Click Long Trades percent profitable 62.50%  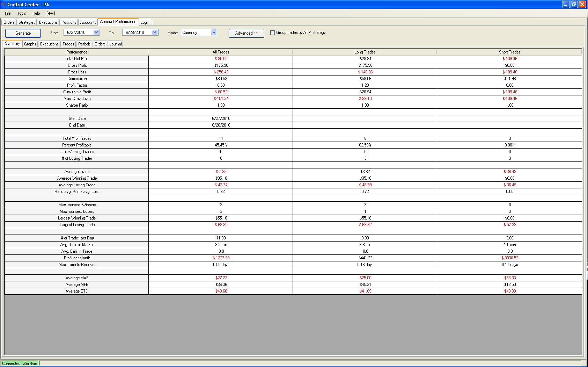[x=365, y=145]
